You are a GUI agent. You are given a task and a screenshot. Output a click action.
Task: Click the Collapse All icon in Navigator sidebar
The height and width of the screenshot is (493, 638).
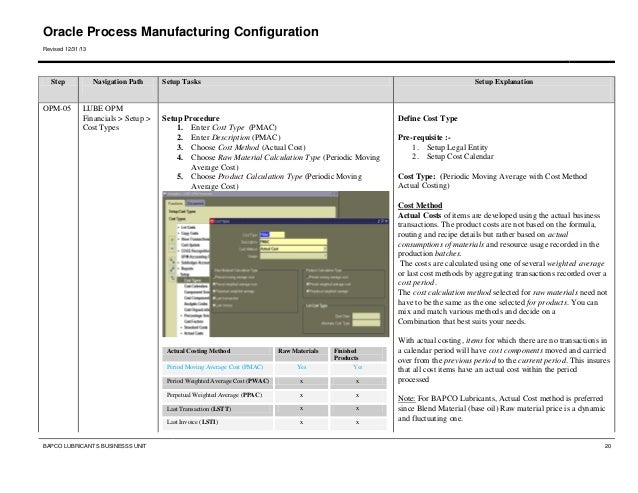[x=173, y=278]
